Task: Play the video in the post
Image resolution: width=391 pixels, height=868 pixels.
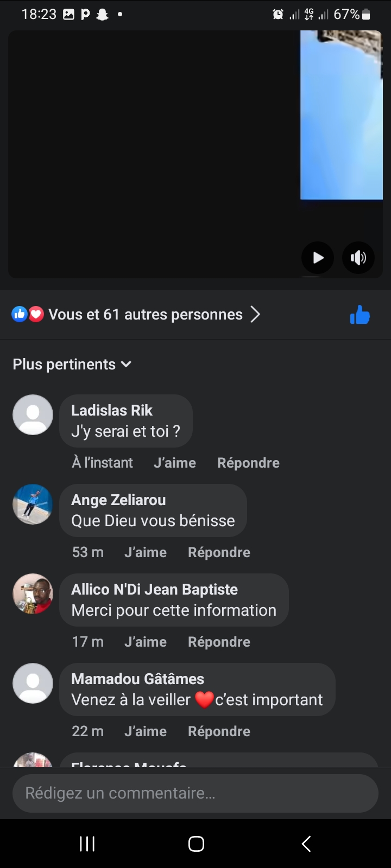Action: (x=318, y=258)
